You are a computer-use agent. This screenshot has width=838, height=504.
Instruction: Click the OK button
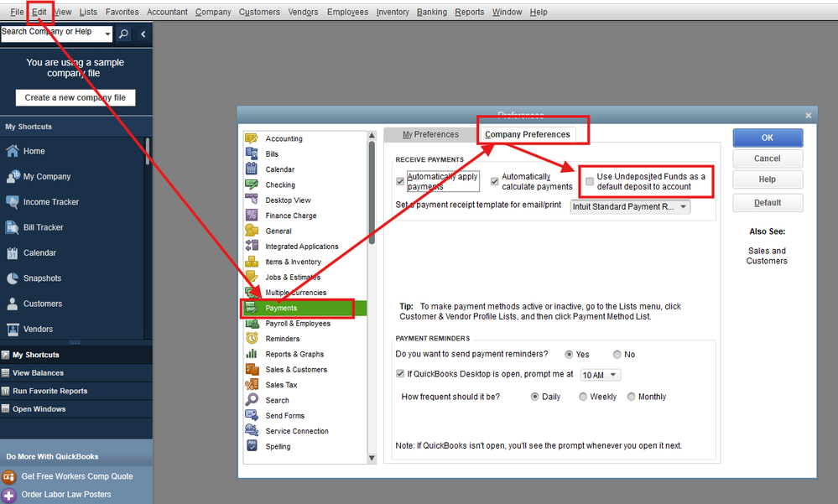[x=768, y=138]
